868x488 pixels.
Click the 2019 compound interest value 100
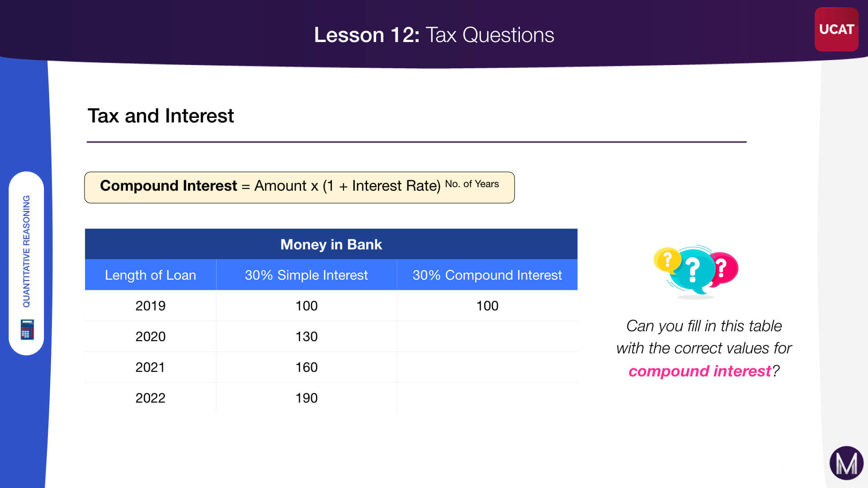tap(487, 305)
